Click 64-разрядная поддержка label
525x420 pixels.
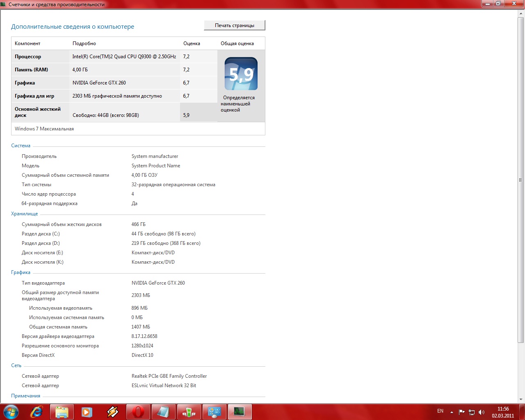pos(50,203)
